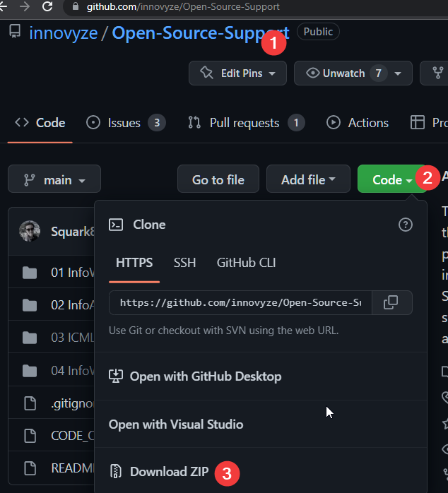Viewport: 448px width, 493px height.
Task: Open the Projects tab
Action: (429, 123)
